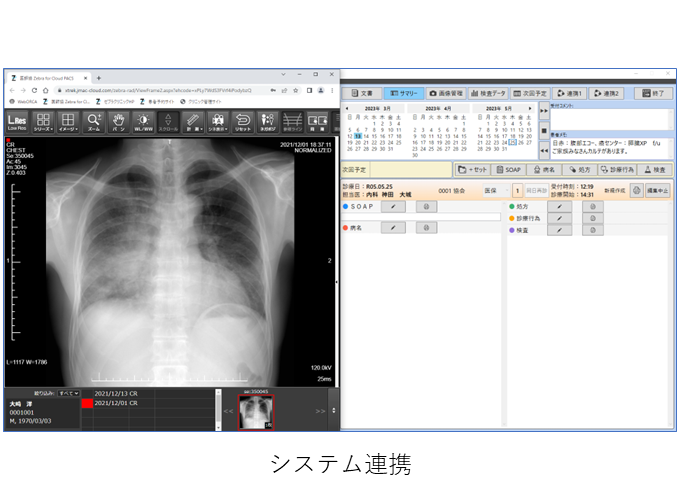Open the Image (イメージ) layout dropdown
Screen dimensions: 680x500
click(x=68, y=122)
